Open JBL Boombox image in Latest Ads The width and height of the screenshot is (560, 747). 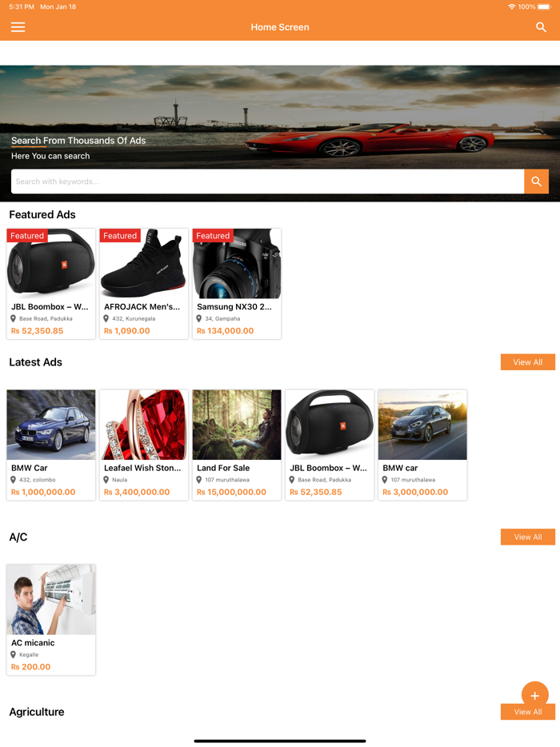click(330, 425)
